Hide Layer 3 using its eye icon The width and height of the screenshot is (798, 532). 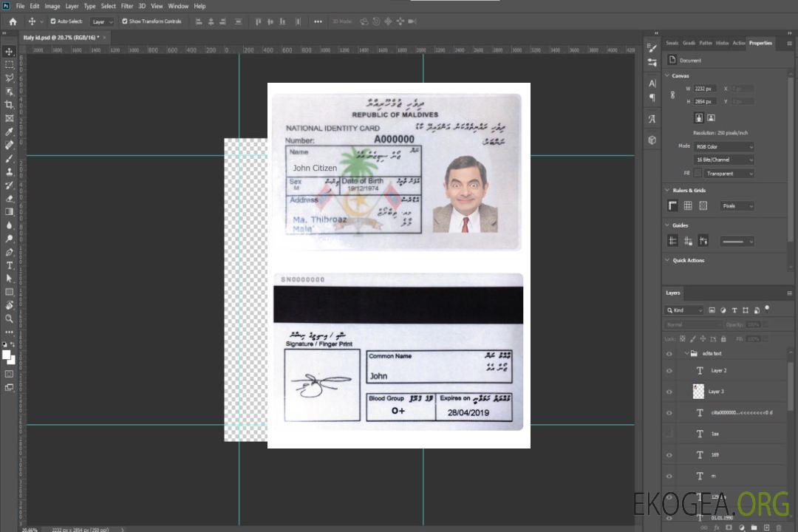pos(669,392)
